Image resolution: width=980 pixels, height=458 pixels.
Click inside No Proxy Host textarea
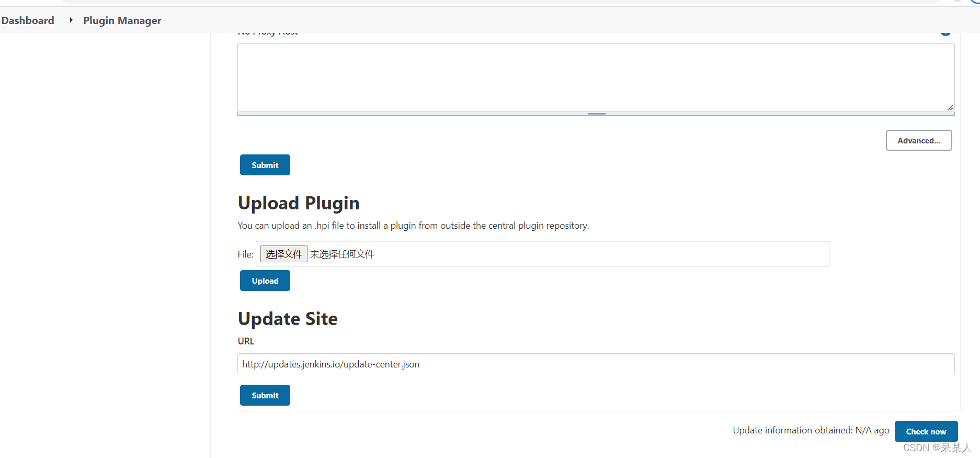pyautogui.click(x=596, y=77)
